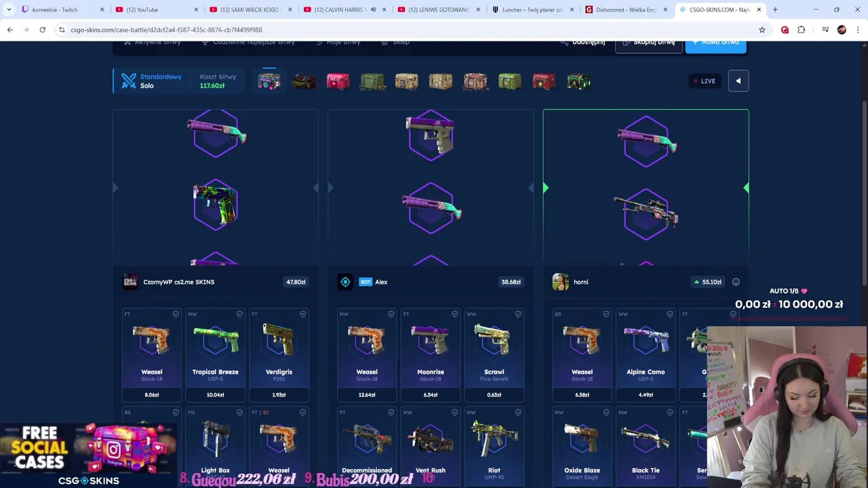Click the Nowa bitwa button
The image size is (868, 488).
(716, 44)
